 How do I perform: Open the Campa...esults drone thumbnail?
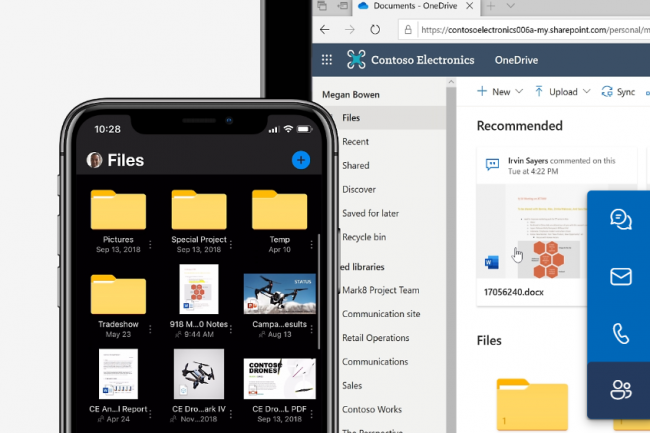[279, 293]
